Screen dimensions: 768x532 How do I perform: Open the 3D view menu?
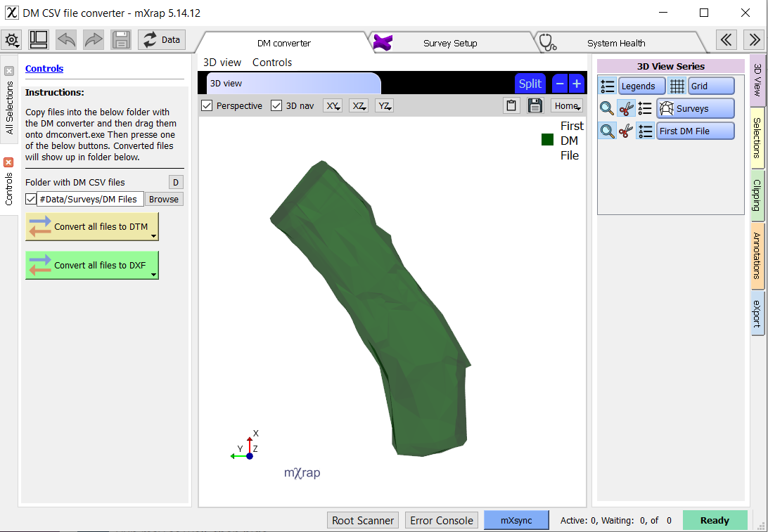222,63
